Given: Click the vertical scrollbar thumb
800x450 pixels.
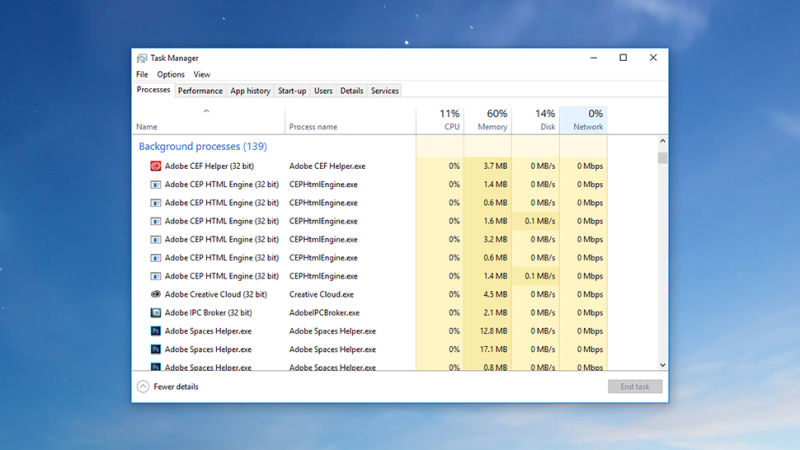Looking at the screenshot, I should [x=662, y=158].
